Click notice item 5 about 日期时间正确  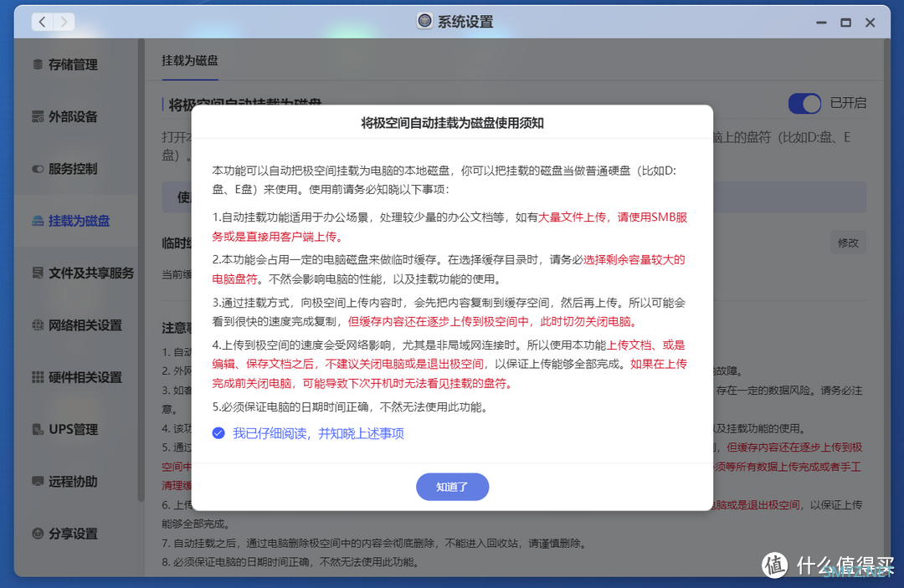(x=351, y=407)
